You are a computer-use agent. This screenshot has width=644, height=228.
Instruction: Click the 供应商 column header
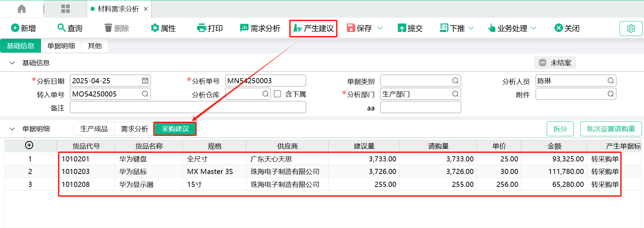287,146
